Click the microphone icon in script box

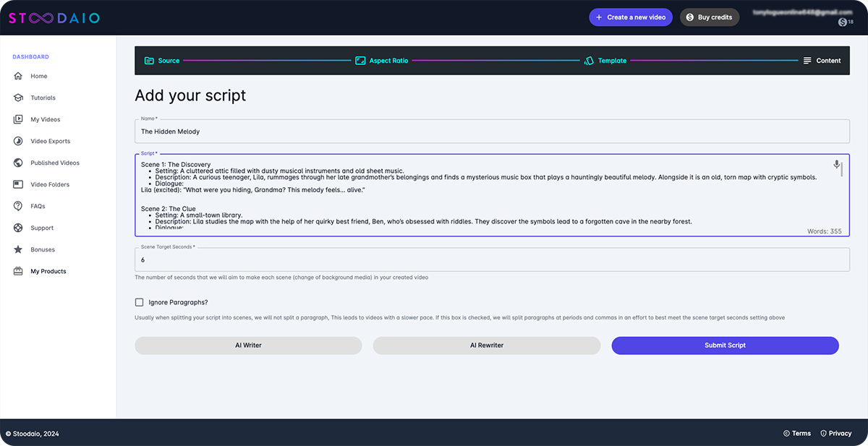836,165
